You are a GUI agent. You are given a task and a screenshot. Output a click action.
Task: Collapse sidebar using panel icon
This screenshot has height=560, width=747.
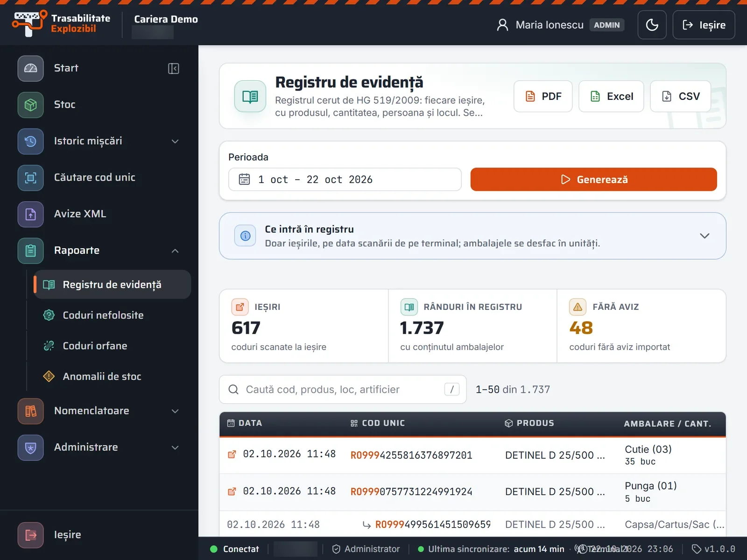coord(173,69)
